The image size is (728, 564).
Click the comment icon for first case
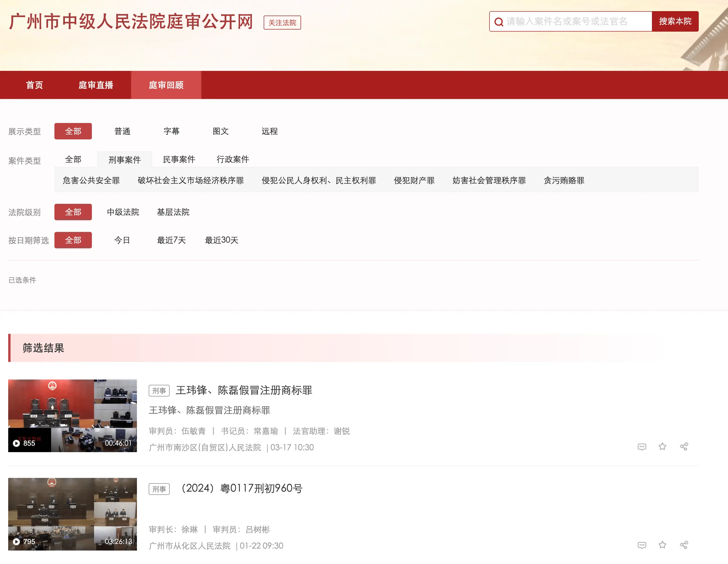(x=642, y=447)
